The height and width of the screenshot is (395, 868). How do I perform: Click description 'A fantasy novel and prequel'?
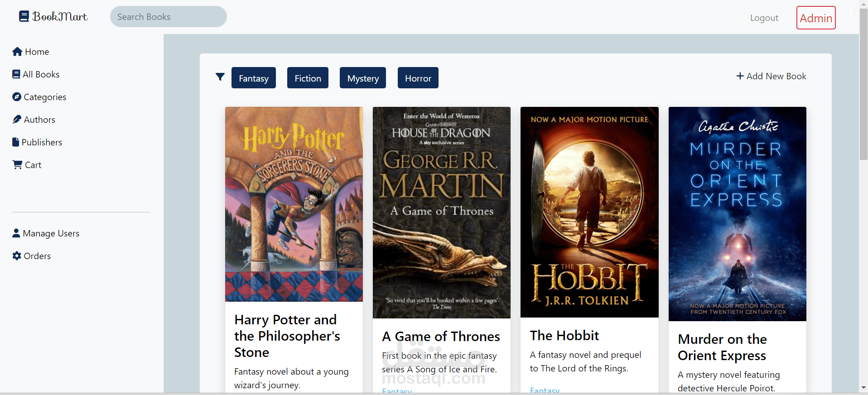click(585, 361)
